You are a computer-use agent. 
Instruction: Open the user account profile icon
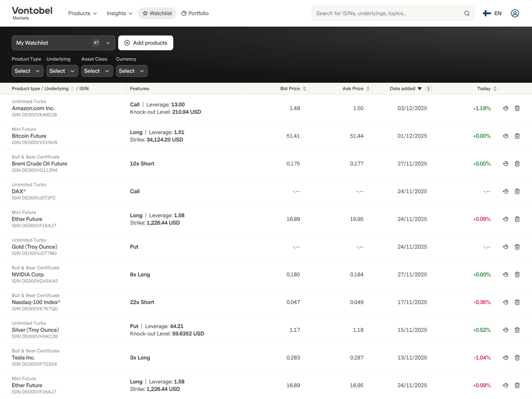coord(515,13)
